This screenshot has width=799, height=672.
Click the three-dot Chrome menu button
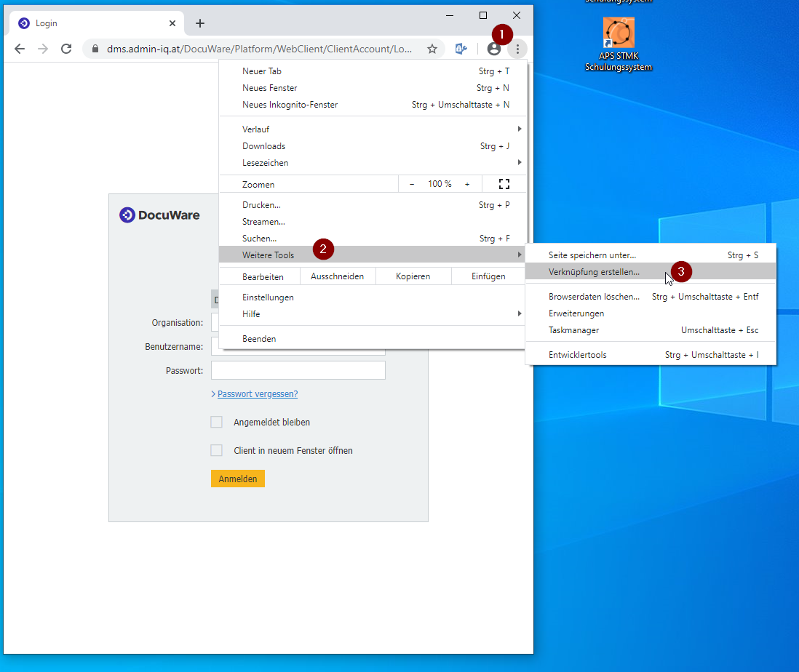point(517,49)
